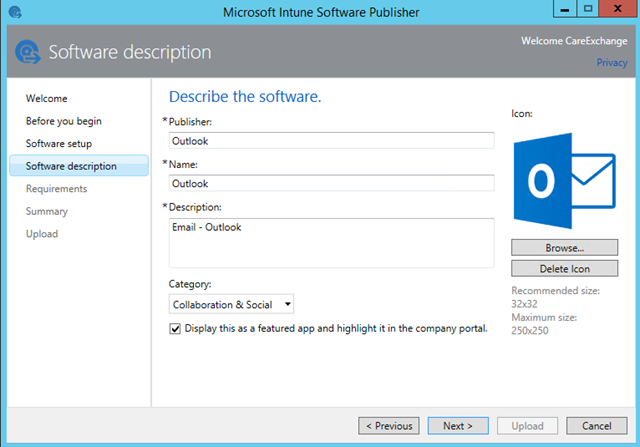Open the Privacy link
The height and width of the screenshot is (447, 640).
tap(612, 62)
